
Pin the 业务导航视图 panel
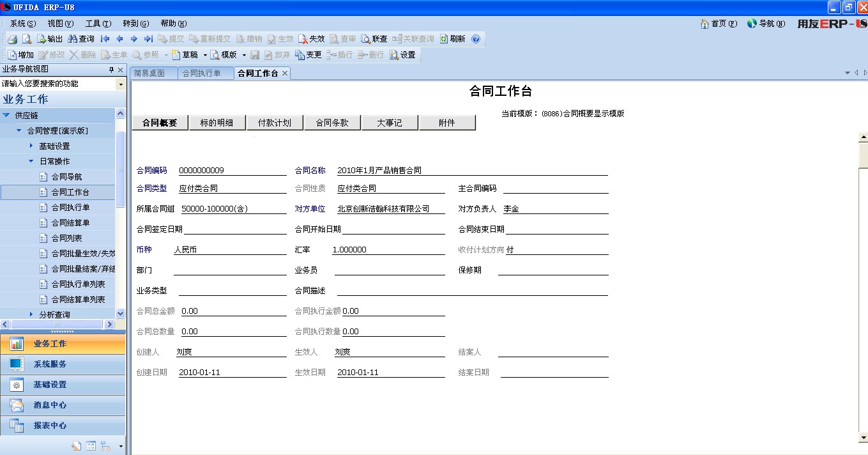[x=111, y=70]
